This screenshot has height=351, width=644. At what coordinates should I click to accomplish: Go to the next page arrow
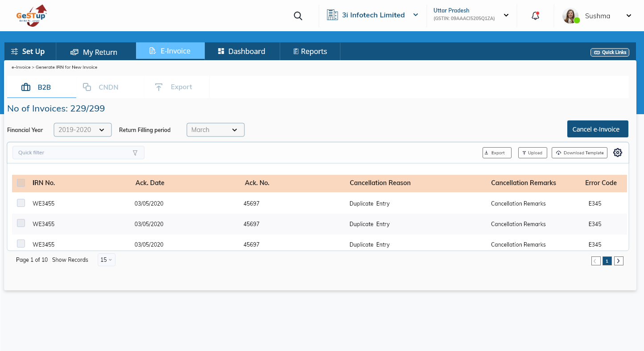(619, 261)
